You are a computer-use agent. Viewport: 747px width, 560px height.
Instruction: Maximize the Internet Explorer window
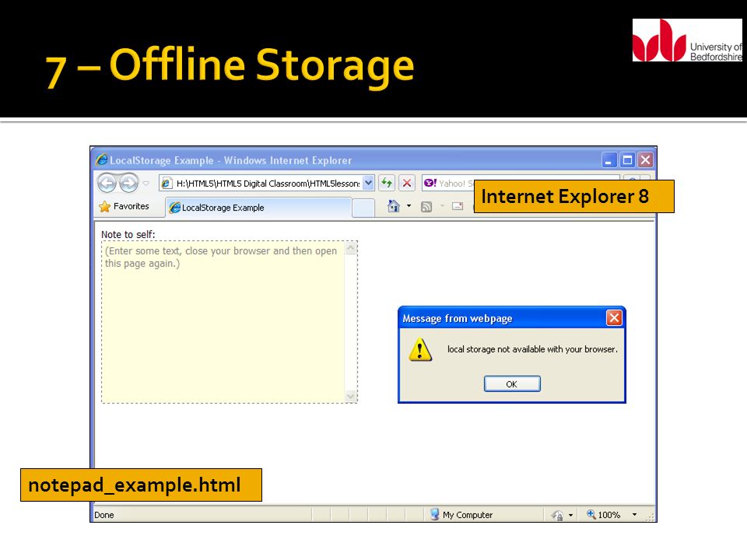(x=627, y=160)
